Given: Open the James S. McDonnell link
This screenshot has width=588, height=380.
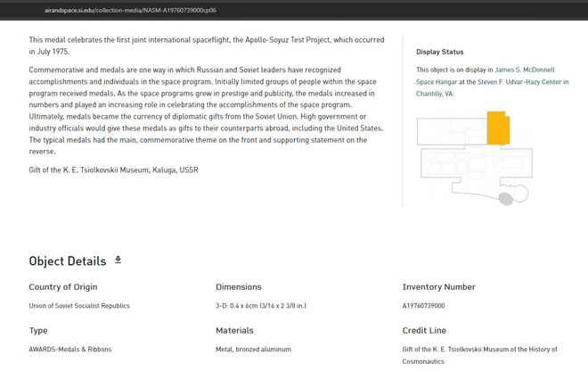Looking at the screenshot, I should (x=524, y=70).
